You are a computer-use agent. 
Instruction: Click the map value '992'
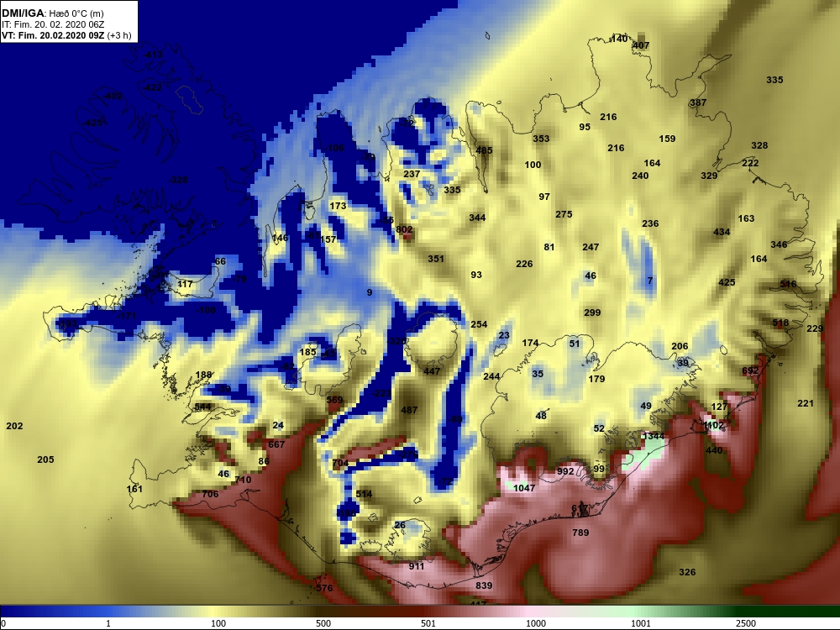click(565, 472)
